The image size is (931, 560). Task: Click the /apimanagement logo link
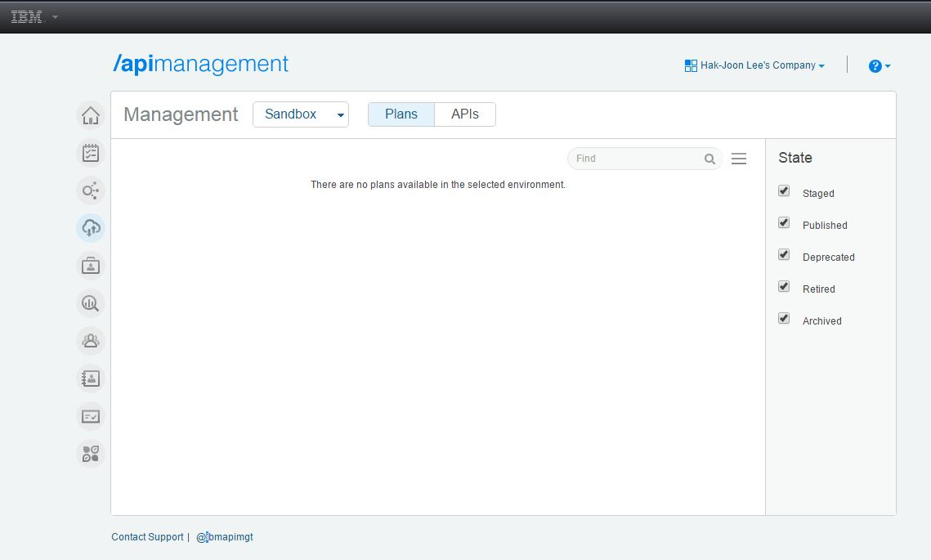click(201, 64)
